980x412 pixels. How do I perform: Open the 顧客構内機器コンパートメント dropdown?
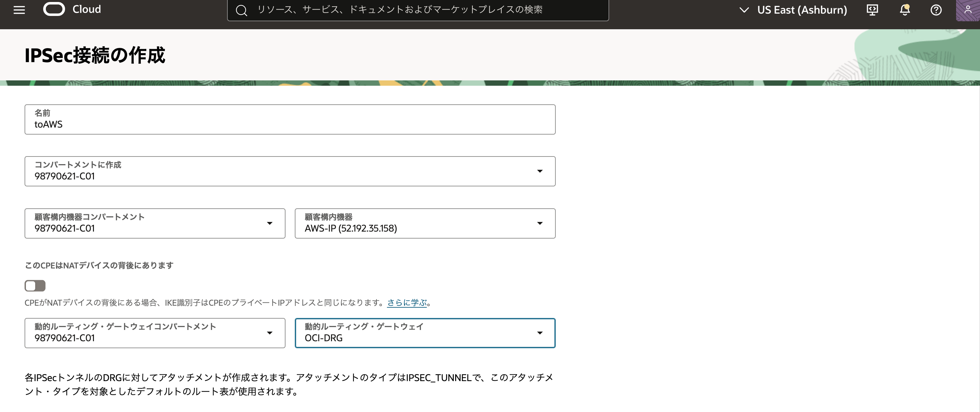pos(155,223)
